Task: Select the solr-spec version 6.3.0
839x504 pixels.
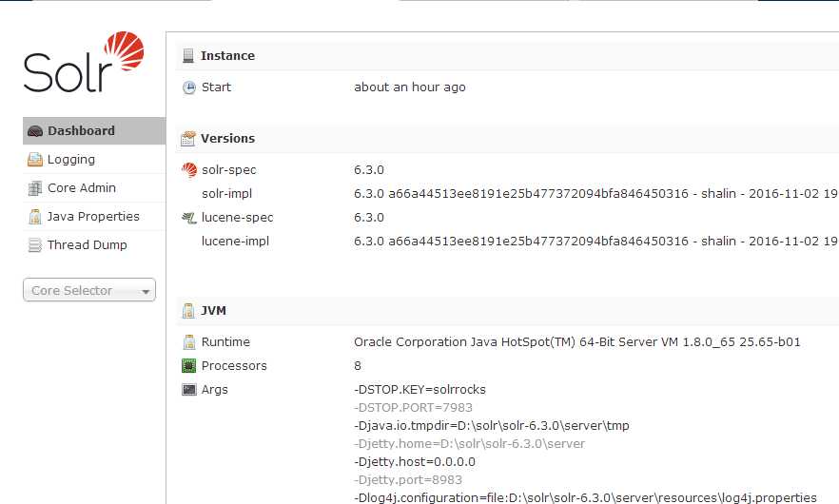Action: pos(369,170)
